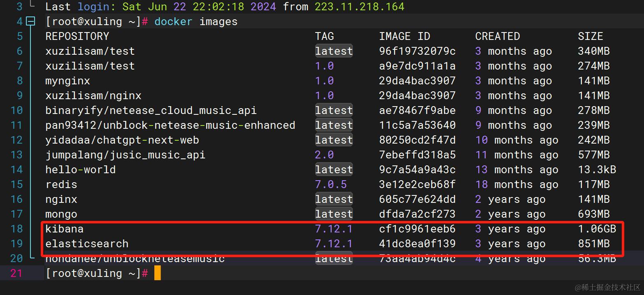Screen dimensions: 644x295
Task: Click '18 months ago' in redis row
Action: pos(517,184)
